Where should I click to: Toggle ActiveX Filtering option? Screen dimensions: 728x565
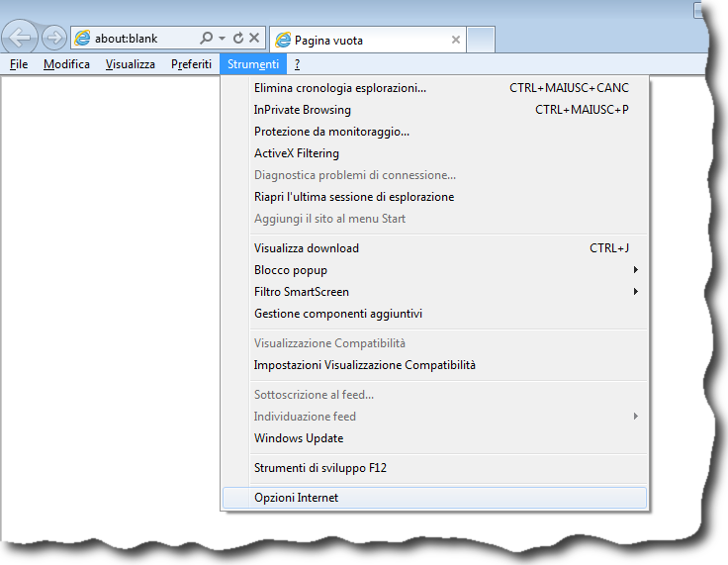297,153
